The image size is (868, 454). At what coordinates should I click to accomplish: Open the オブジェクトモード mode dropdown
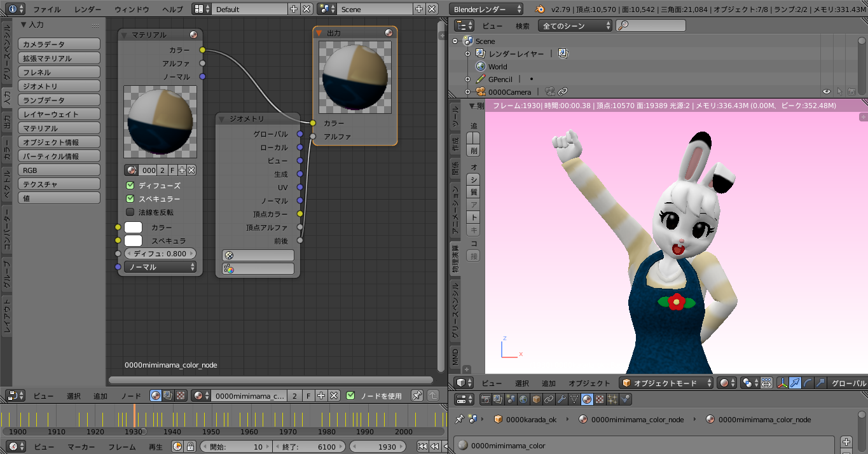(666, 383)
